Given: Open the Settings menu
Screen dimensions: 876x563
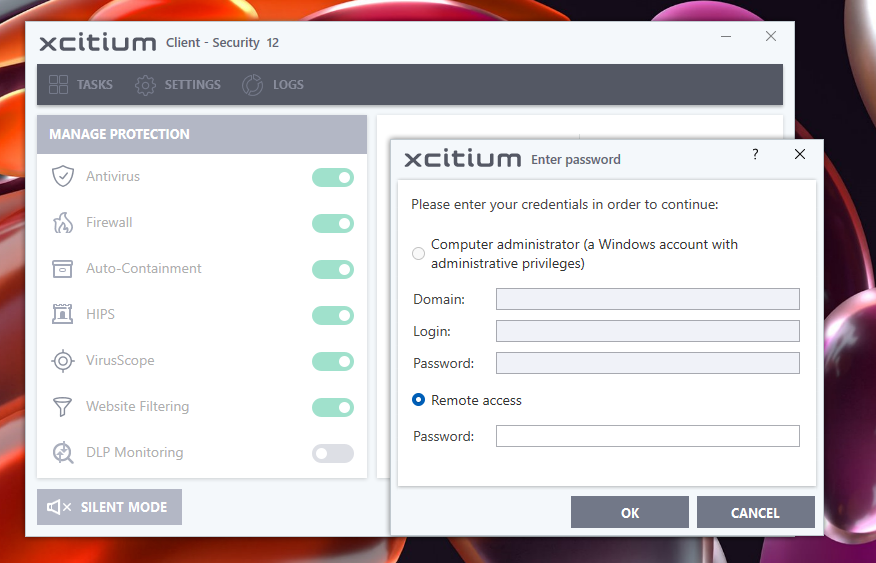Looking at the screenshot, I should 178,85.
